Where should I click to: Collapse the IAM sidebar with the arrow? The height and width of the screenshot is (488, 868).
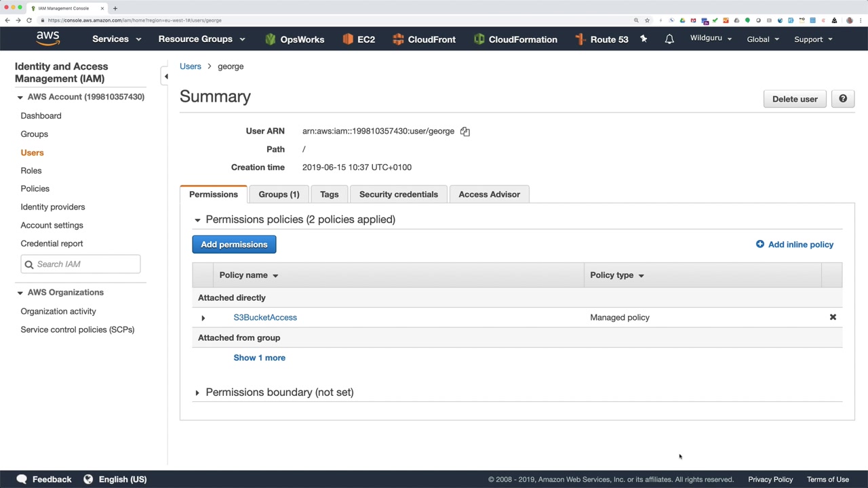(166, 76)
